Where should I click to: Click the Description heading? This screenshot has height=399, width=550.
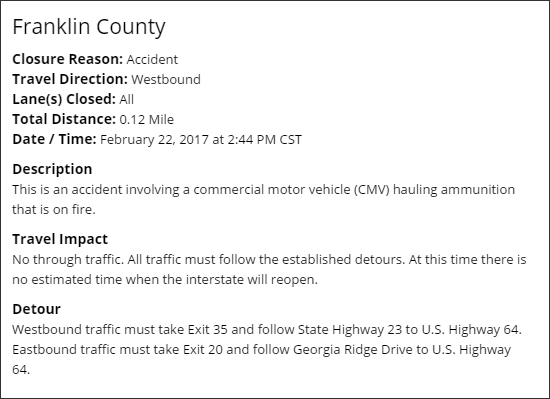(x=52, y=169)
